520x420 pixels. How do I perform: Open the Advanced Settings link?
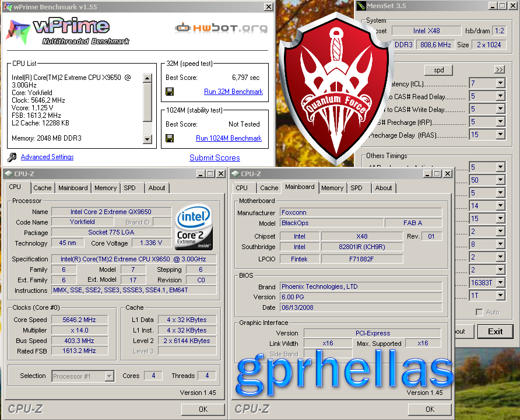tap(47, 157)
